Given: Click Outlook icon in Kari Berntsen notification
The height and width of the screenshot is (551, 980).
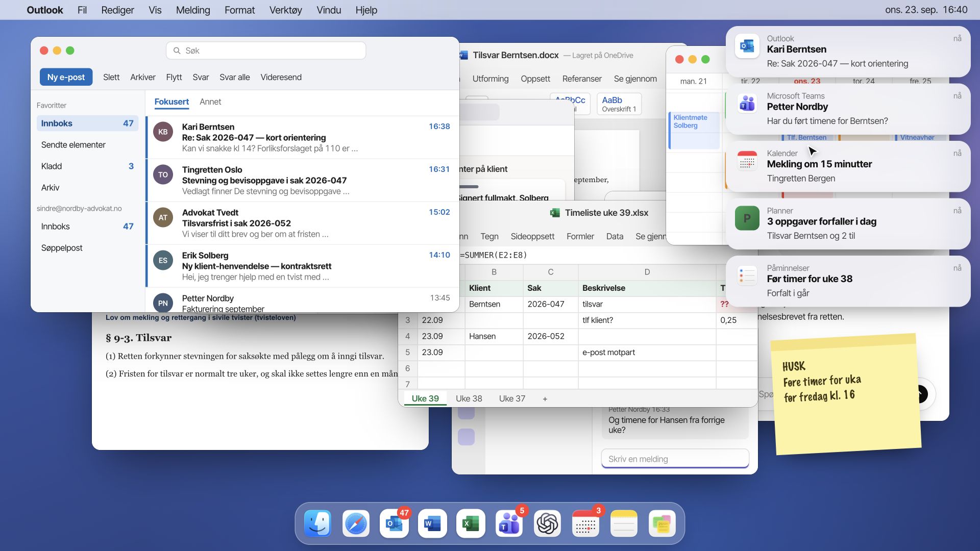Looking at the screenshot, I should (x=747, y=46).
